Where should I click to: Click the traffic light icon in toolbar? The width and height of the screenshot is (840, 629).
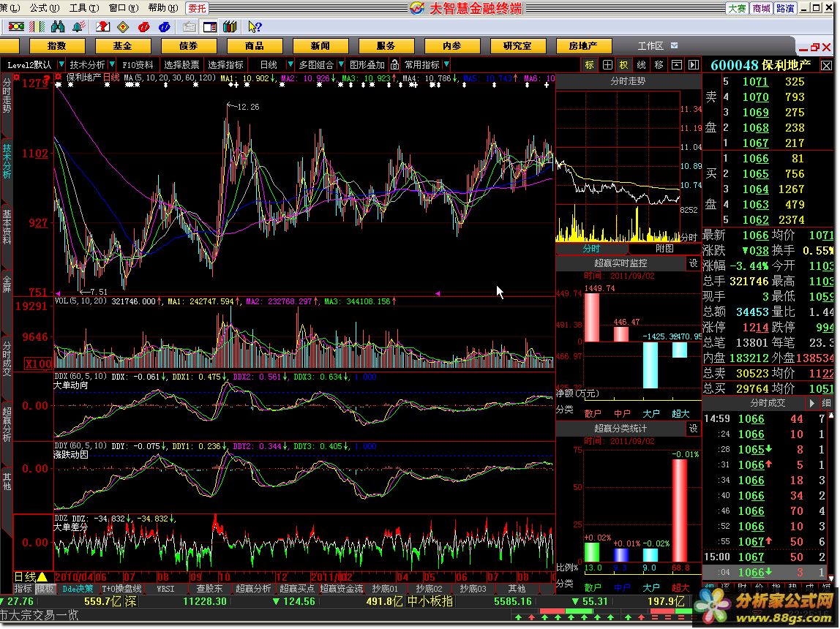pyautogui.click(x=16, y=26)
